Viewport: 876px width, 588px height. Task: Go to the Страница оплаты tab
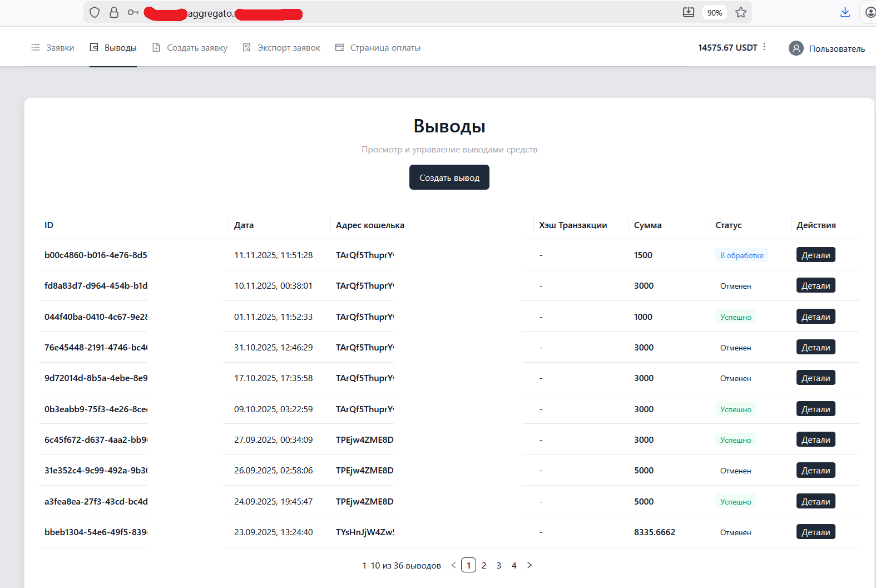click(378, 48)
